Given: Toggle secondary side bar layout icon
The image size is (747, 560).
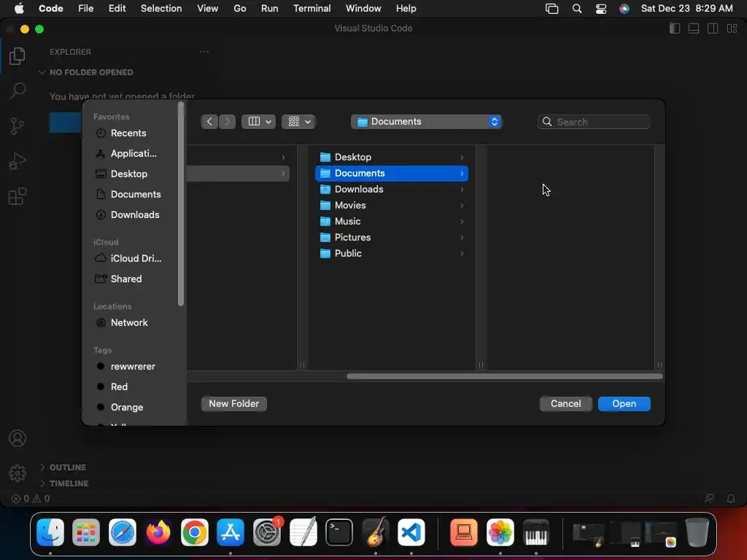Looking at the screenshot, I should (713, 28).
